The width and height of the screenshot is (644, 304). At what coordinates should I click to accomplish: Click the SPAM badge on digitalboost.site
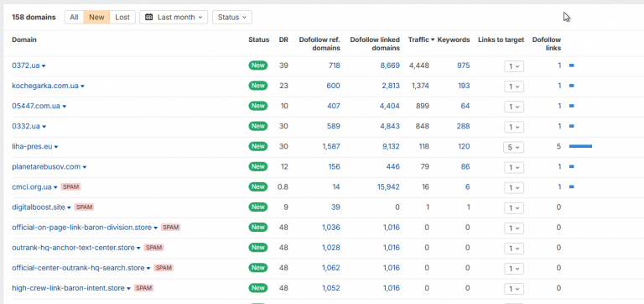coord(84,207)
